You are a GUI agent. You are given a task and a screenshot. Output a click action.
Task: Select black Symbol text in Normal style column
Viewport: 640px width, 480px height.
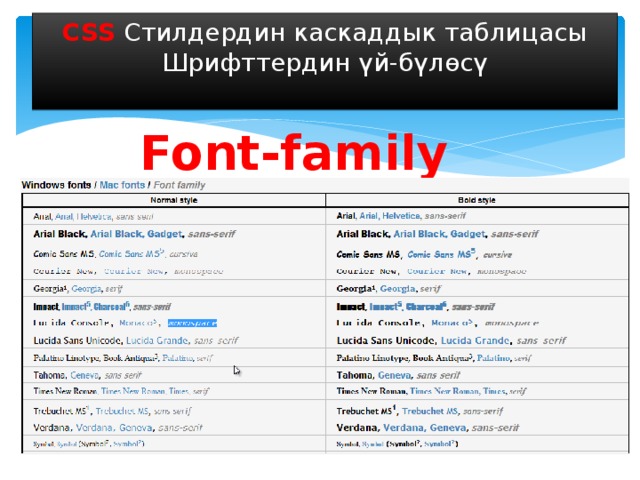pyautogui.click(x=44, y=444)
